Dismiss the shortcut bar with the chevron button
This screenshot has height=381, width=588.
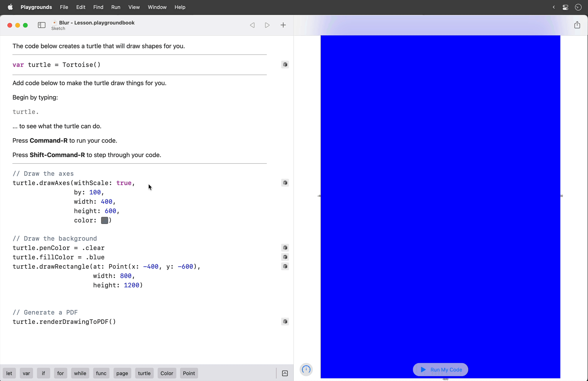click(285, 373)
